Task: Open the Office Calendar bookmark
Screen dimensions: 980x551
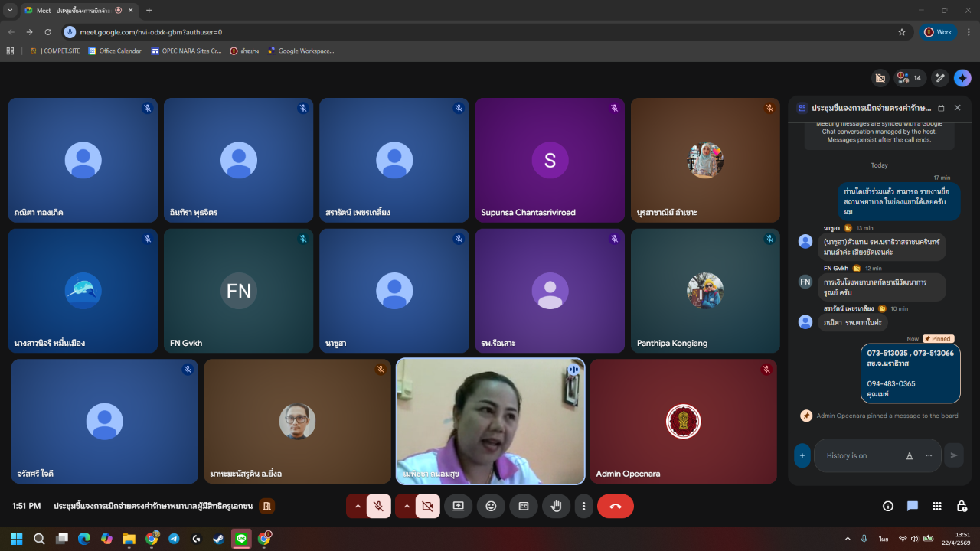Action: (x=115, y=51)
